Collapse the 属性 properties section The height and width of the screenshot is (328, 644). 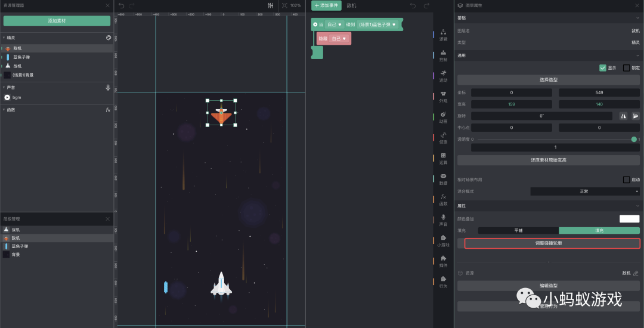pos(638,206)
